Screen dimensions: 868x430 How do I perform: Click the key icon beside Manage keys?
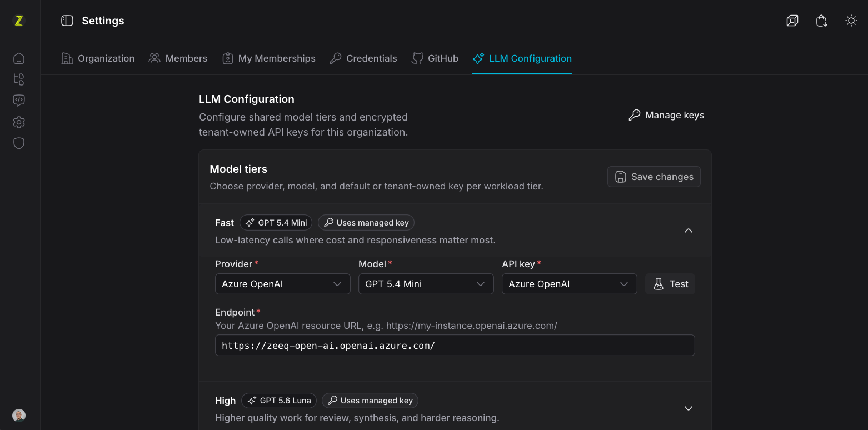point(634,115)
